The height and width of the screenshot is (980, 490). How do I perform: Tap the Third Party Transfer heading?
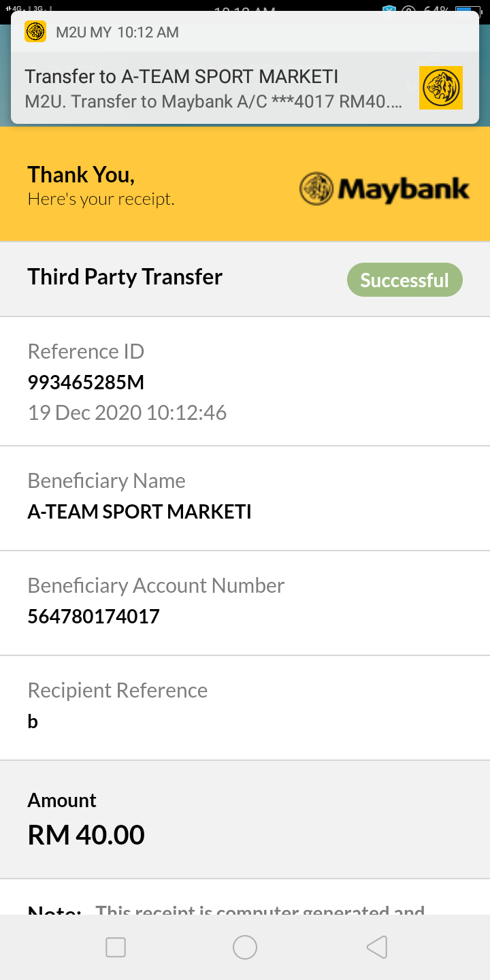tap(125, 277)
